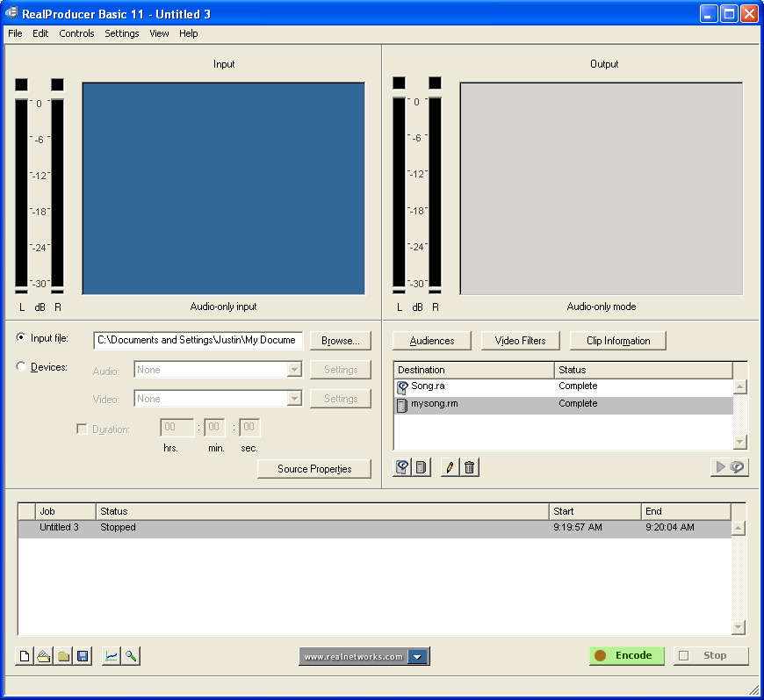Viewport: 764px width, 700px height.
Task: Click the Job column header
Action: click(x=65, y=511)
